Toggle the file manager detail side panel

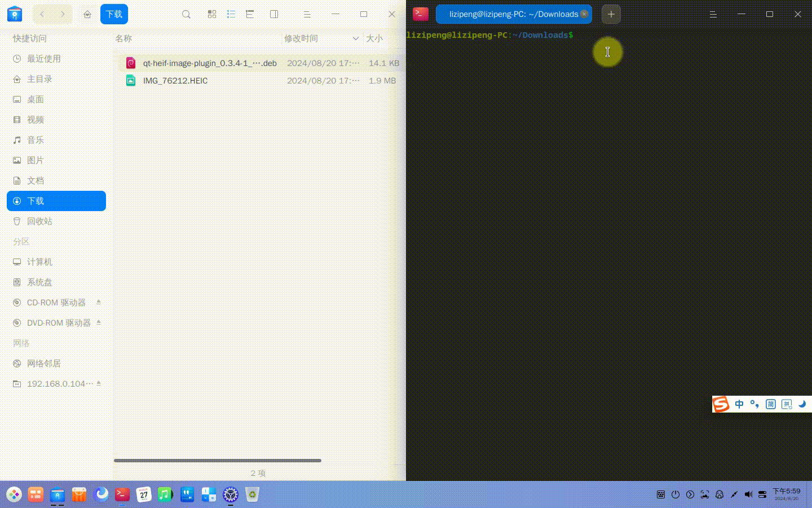click(274, 14)
